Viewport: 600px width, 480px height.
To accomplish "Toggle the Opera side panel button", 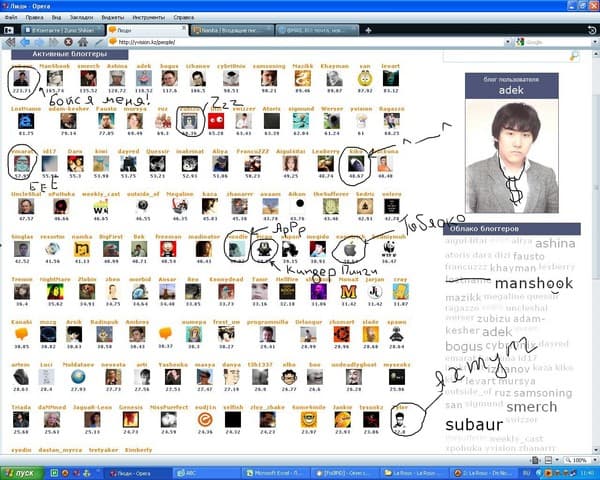I will [x=8, y=30].
